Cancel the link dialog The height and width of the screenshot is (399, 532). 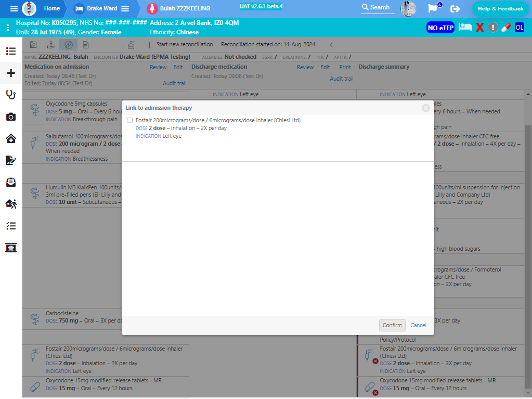tap(418, 325)
